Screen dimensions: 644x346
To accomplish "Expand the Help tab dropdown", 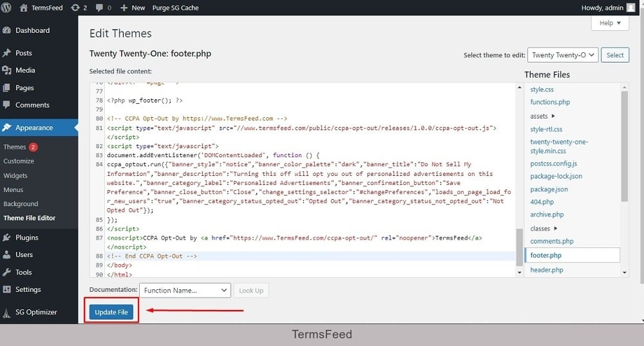I will click(610, 23).
